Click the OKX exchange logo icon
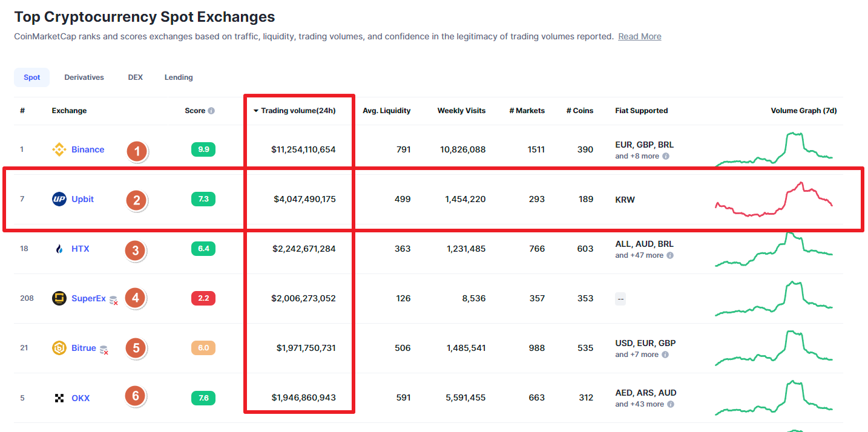The image size is (868, 432). [x=59, y=398]
